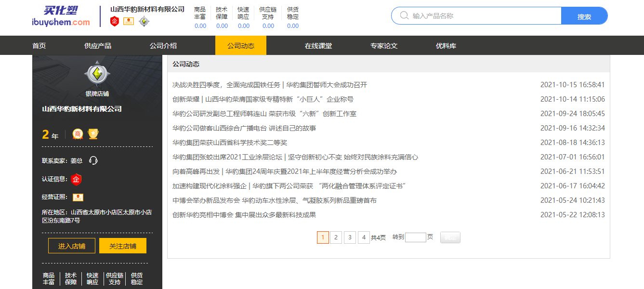
Task: Open the ibuychem logo homepage link
Action: coord(61,16)
